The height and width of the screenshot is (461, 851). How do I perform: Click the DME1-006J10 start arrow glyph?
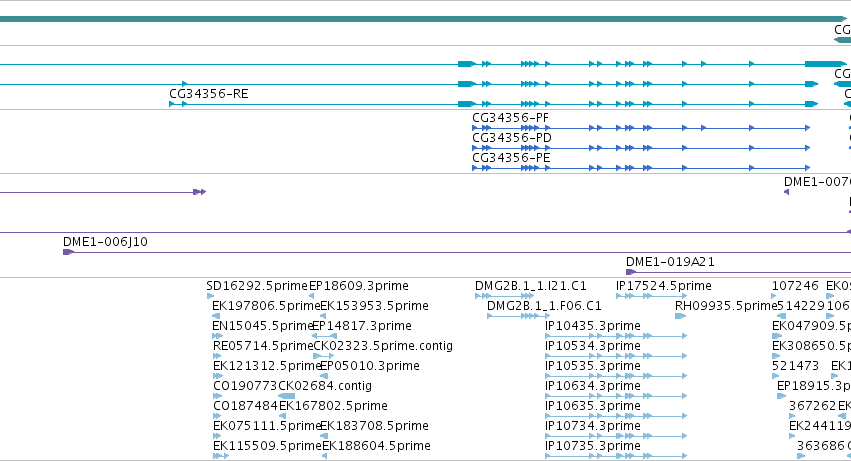[68, 252]
